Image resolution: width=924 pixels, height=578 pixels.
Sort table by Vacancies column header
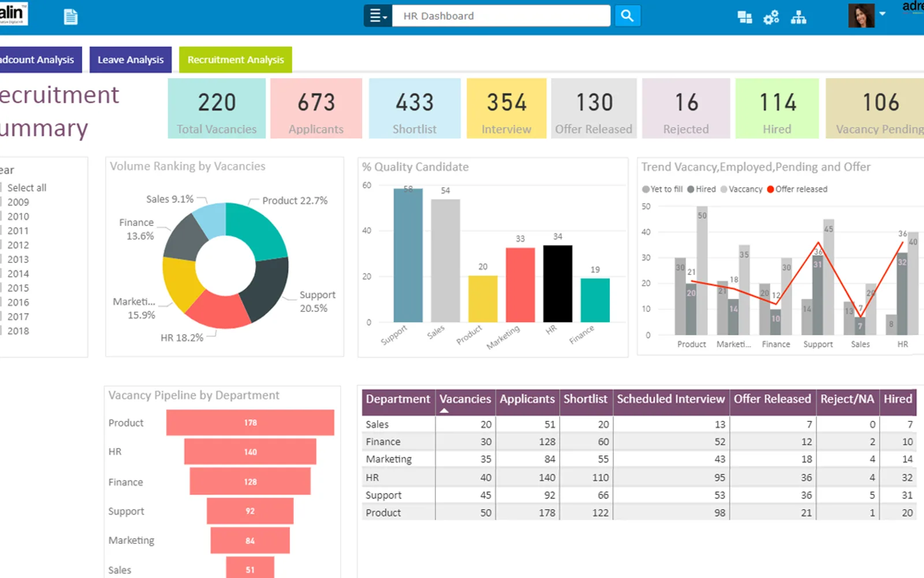click(x=465, y=402)
